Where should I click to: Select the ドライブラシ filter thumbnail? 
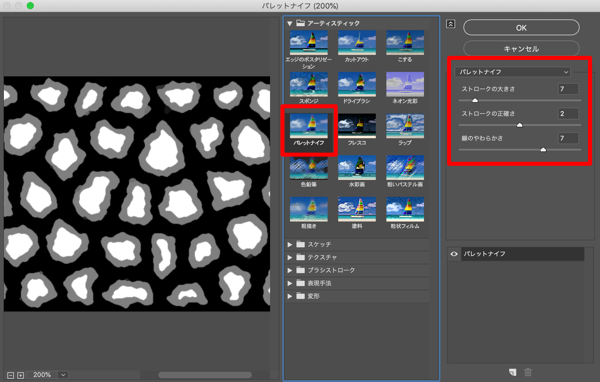pos(357,84)
